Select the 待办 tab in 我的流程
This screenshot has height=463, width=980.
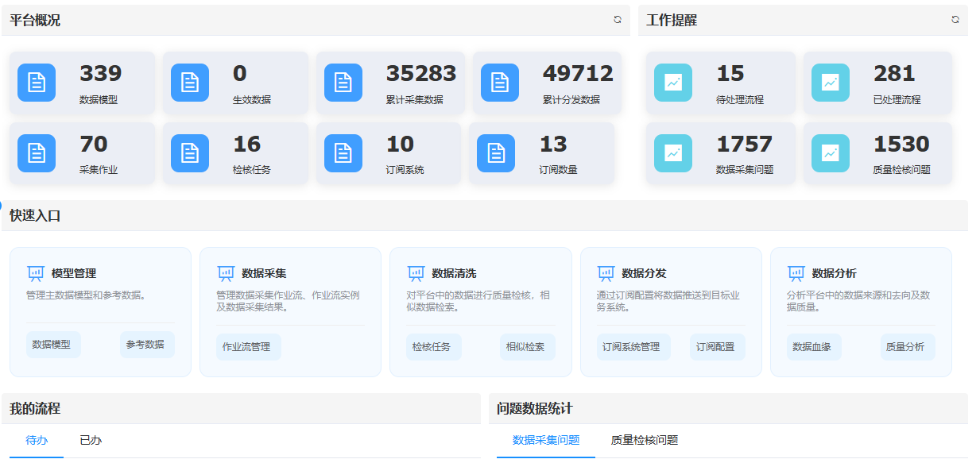pos(37,440)
